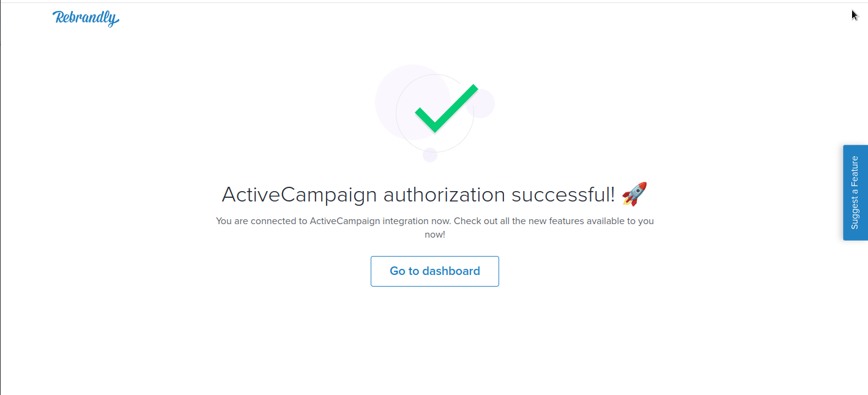The height and width of the screenshot is (395, 868).
Task: Open the Suggest a Feature side tab
Action: [x=855, y=192]
